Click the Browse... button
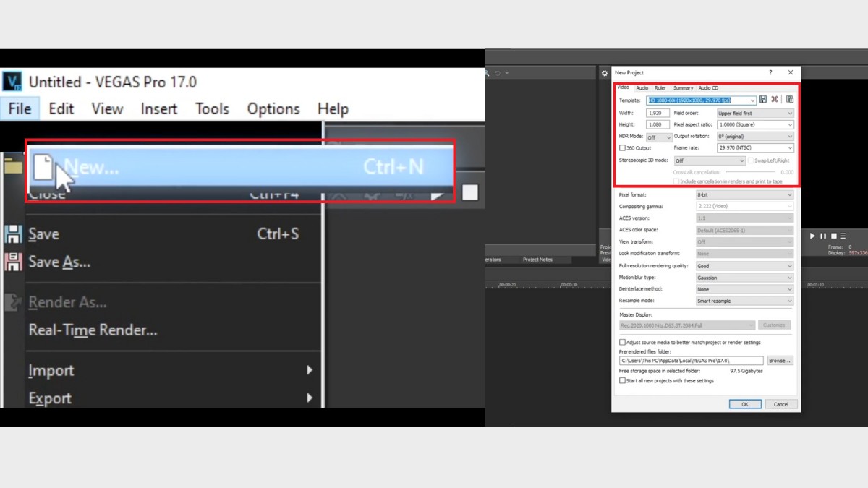Viewport: 868px width, 488px height. click(779, 360)
